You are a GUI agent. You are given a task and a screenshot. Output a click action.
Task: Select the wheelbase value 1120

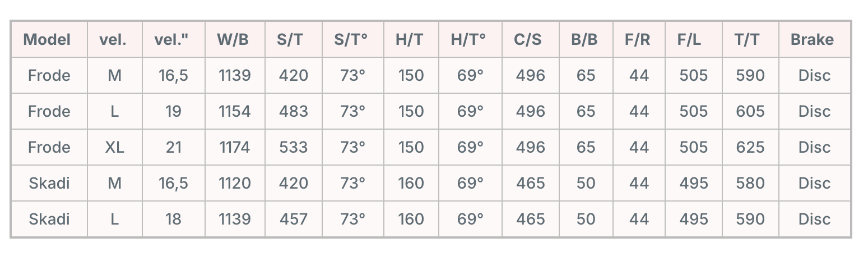tap(234, 184)
